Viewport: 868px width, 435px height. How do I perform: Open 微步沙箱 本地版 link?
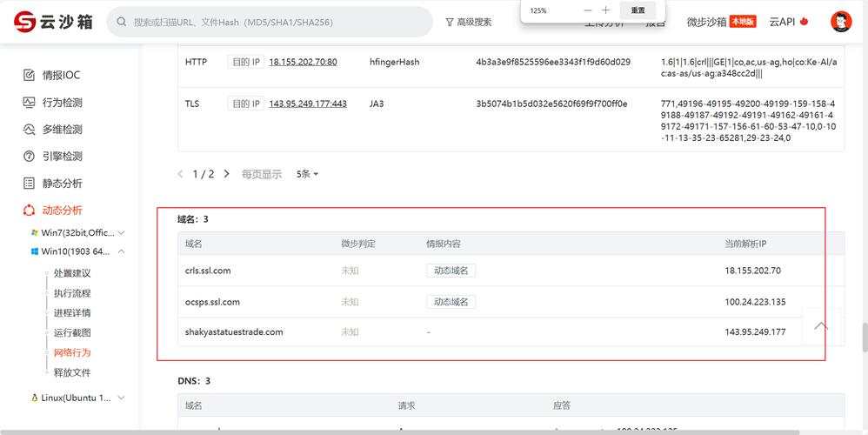click(721, 22)
